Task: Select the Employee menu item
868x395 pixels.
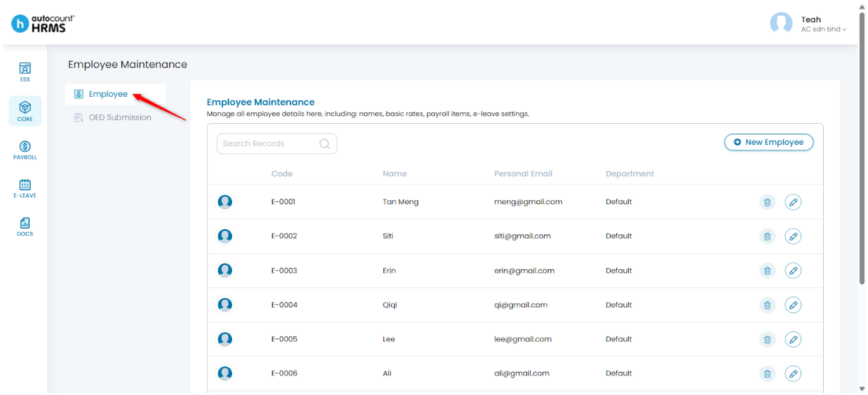Action: [x=115, y=94]
